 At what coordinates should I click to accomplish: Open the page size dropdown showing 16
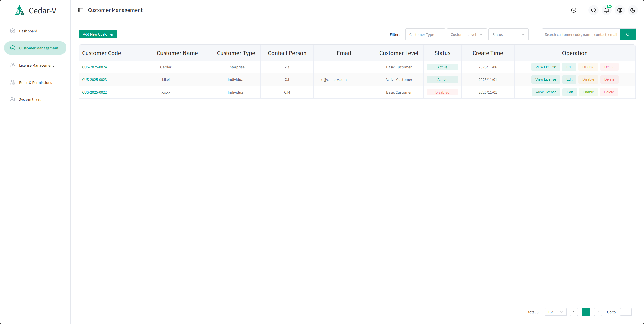pos(555,312)
